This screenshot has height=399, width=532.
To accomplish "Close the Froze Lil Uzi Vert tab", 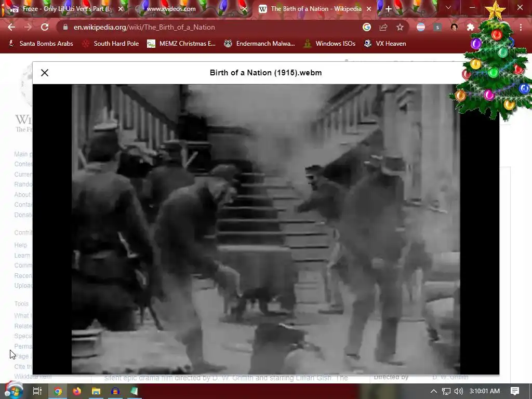I will [121, 9].
